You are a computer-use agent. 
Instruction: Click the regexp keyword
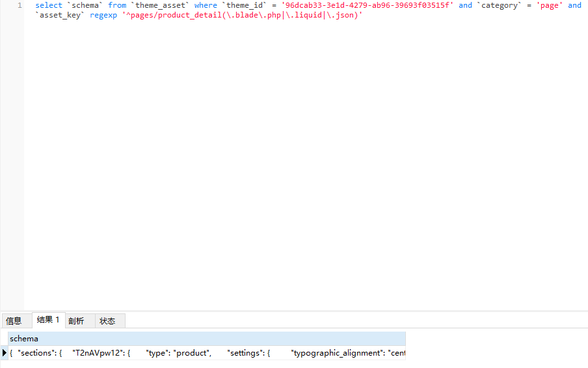tap(103, 15)
